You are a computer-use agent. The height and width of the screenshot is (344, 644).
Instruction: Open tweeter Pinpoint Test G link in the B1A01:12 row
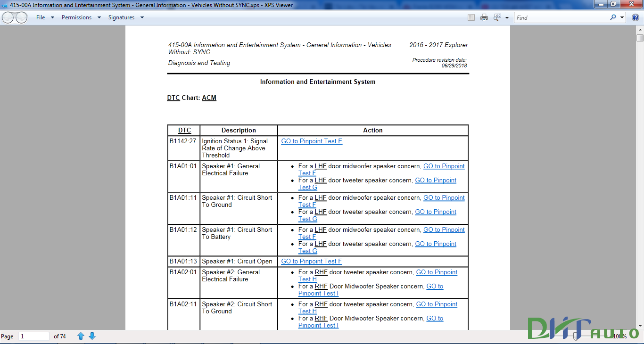click(x=435, y=244)
